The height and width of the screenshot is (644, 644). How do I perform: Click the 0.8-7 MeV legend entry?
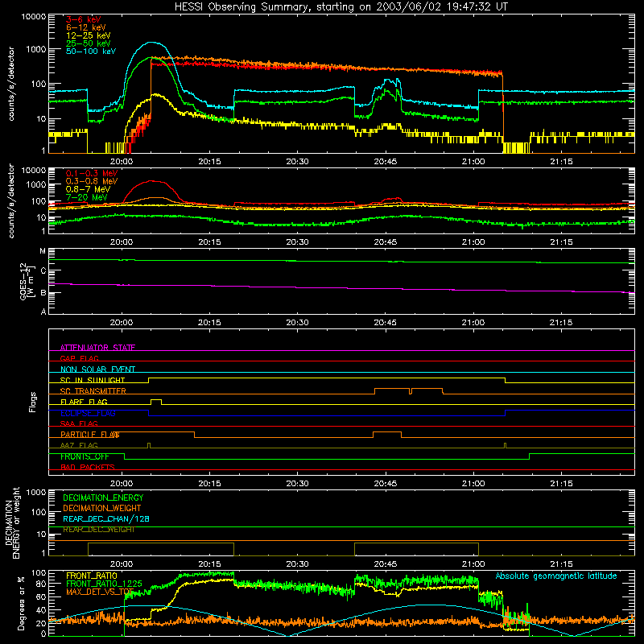point(88,189)
